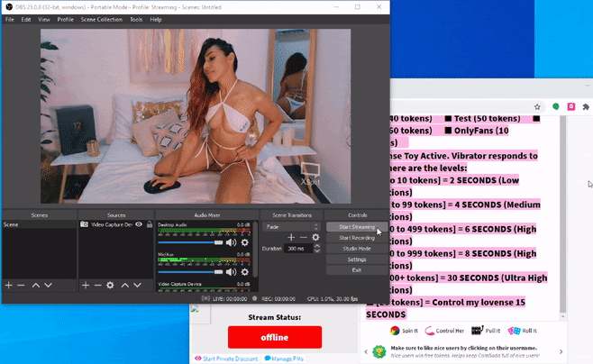
Task: Click the red offline stream status button
Action: coord(275,337)
